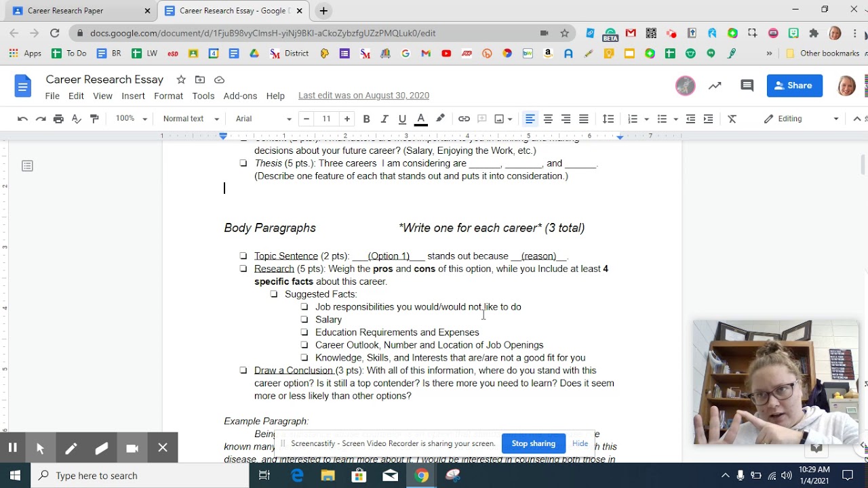
Task: Click Stop sharing button
Action: (533, 443)
